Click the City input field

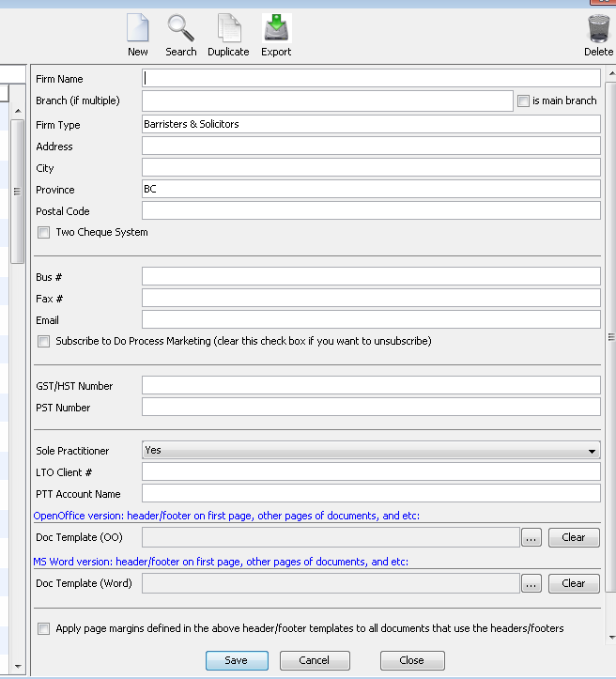click(x=371, y=167)
